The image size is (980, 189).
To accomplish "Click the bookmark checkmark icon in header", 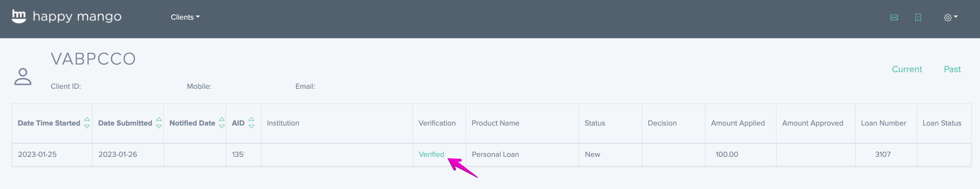I will pyautogui.click(x=918, y=17).
